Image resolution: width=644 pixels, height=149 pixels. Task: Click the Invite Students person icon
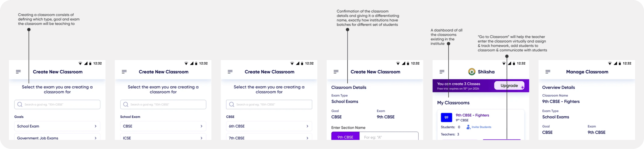click(x=468, y=127)
